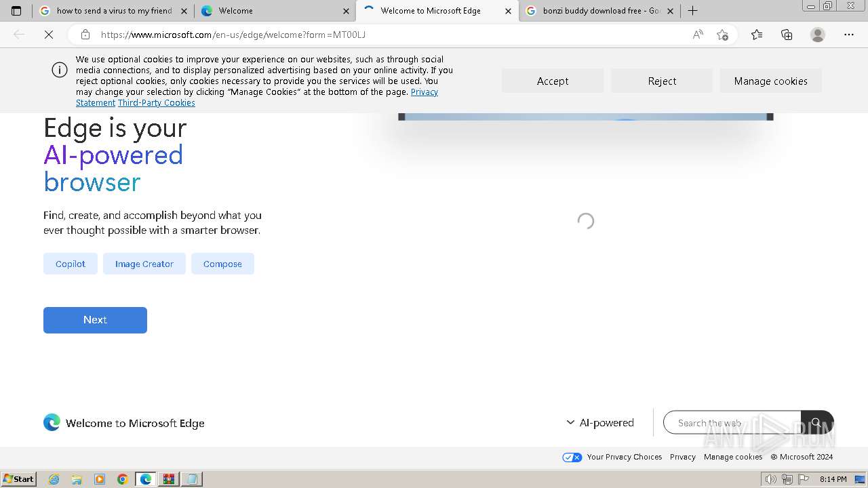Switch to the 'Welcome' tab
868x488 pixels.
click(275, 11)
